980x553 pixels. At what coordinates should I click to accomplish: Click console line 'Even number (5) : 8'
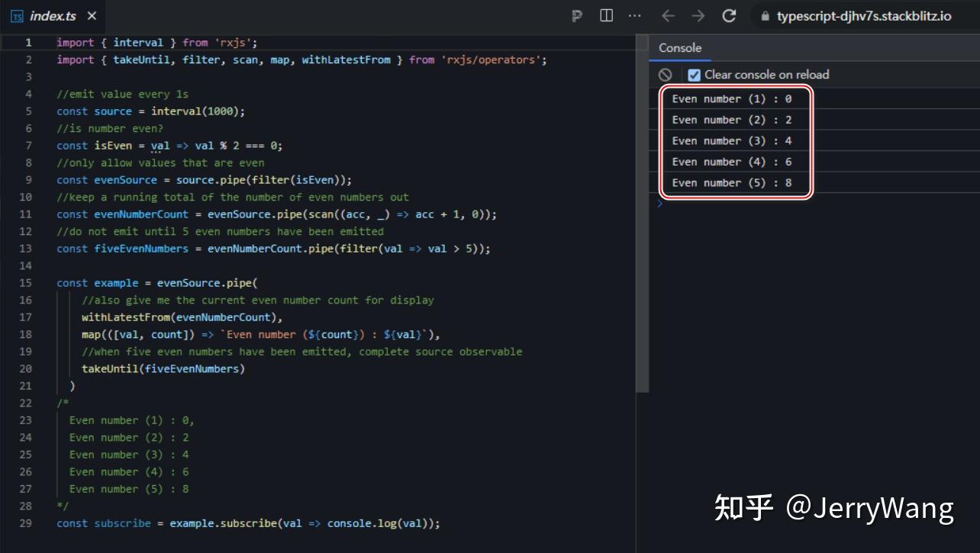pos(732,182)
